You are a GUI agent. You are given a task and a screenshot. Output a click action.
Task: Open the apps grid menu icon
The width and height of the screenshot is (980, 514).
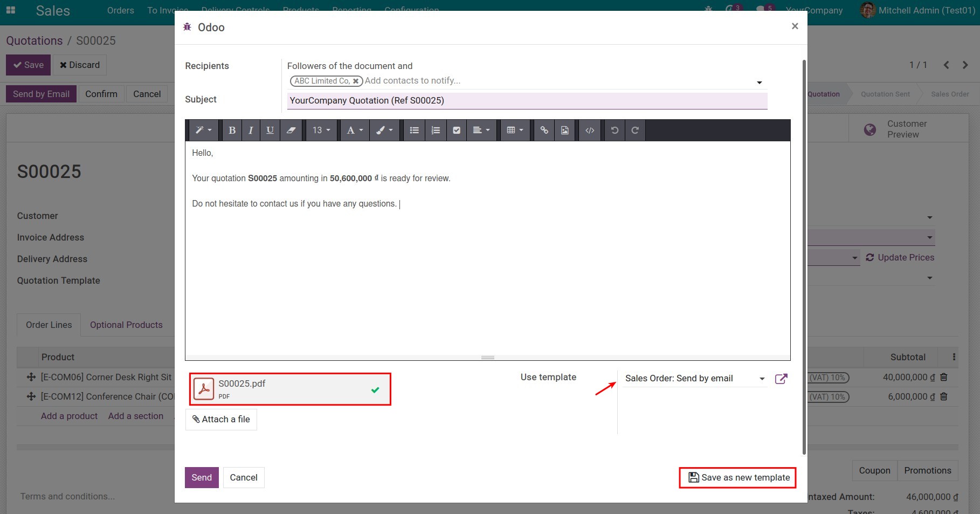[11, 10]
